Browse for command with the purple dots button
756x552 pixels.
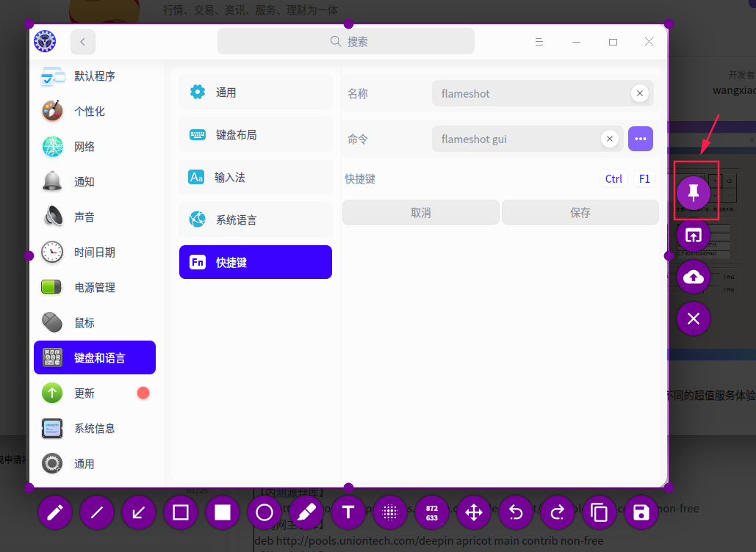[641, 139]
